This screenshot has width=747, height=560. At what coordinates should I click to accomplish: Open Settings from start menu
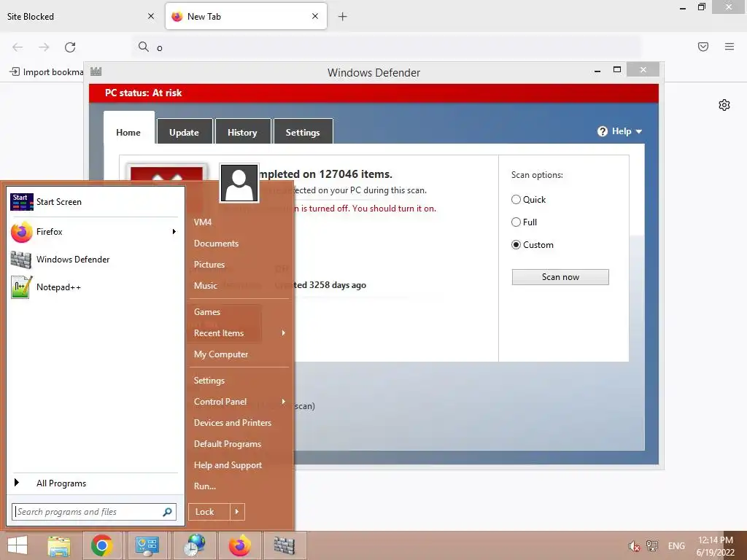tap(209, 381)
